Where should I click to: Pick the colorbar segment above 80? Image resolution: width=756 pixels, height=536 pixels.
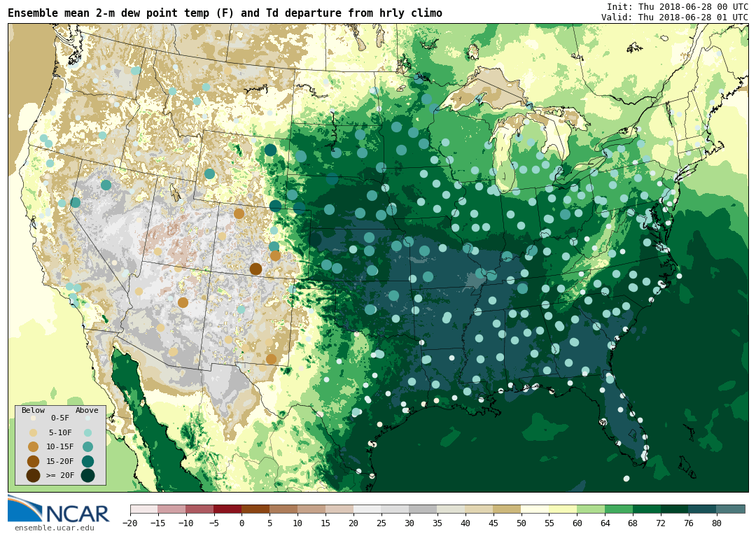point(731,509)
